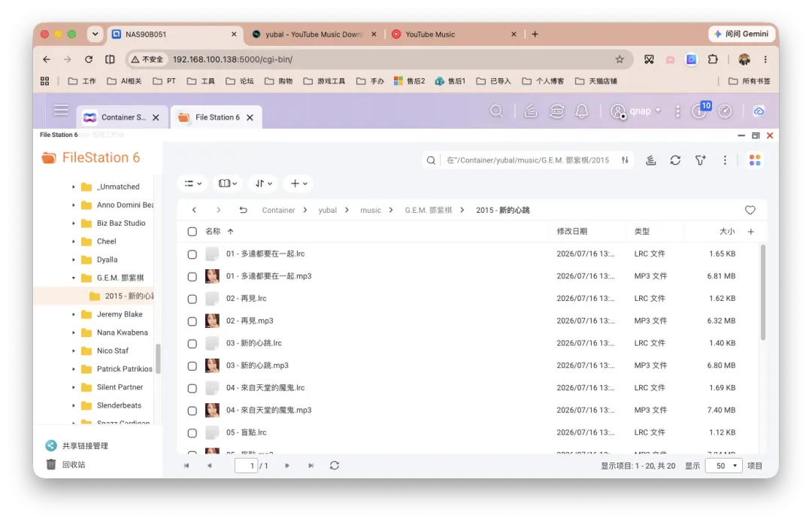Add current folder to favorites heart
The width and height of the screenshot is (812, 522).
point(750,211)
